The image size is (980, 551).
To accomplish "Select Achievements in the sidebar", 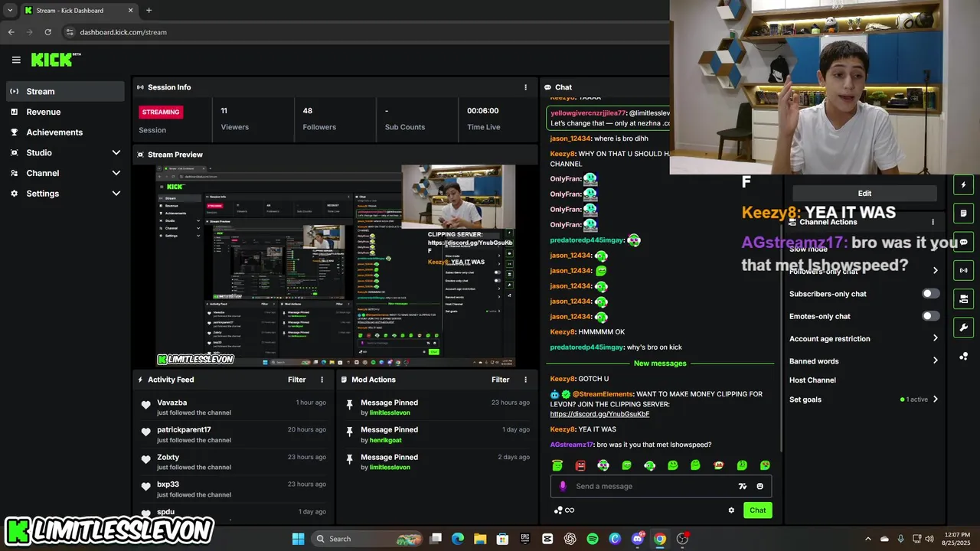I will (64, 132).
